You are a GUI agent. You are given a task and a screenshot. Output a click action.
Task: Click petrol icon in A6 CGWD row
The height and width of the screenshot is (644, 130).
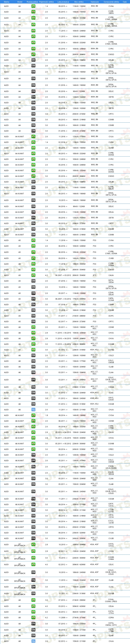click(x=33, y=350)
